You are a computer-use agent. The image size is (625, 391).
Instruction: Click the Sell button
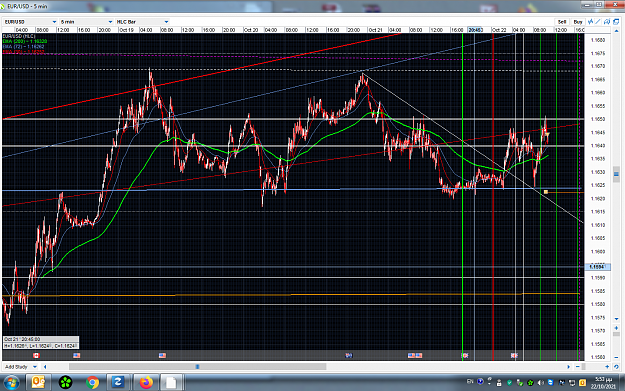coord(562,22)
